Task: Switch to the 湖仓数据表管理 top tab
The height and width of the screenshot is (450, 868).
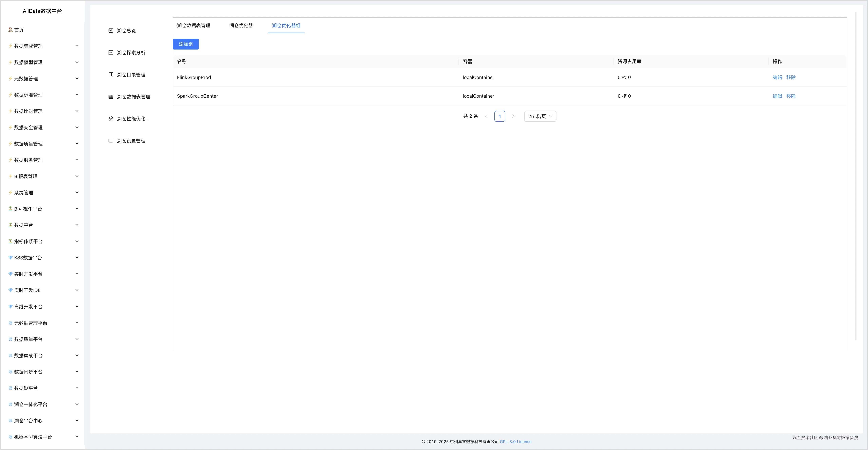Action: 193,26
